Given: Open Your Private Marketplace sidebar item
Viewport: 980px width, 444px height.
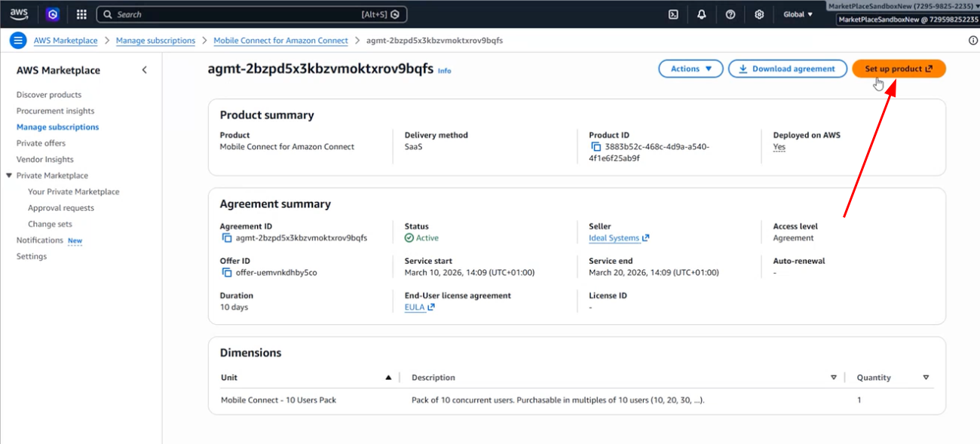Looking at the screenshot, I should (x=74, y=192).
